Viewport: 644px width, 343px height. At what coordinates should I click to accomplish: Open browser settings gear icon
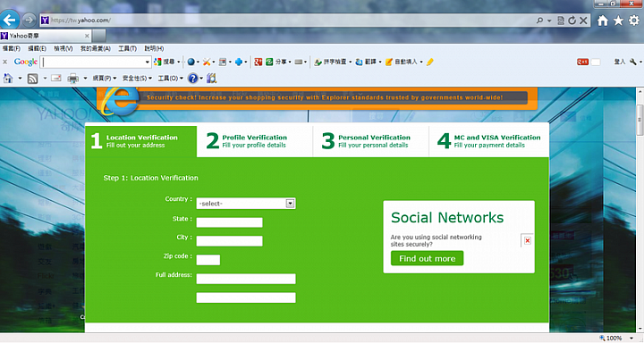pyautogui.click(x=634, y=21)
